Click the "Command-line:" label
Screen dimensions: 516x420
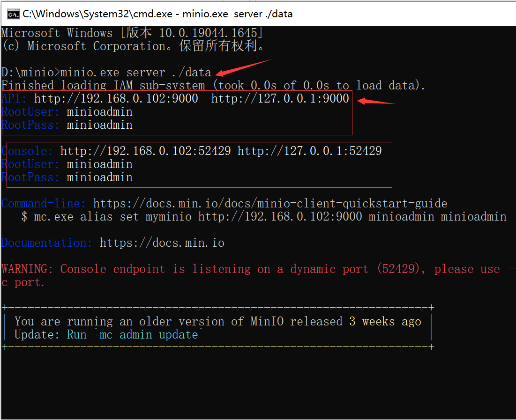point(44,204)
